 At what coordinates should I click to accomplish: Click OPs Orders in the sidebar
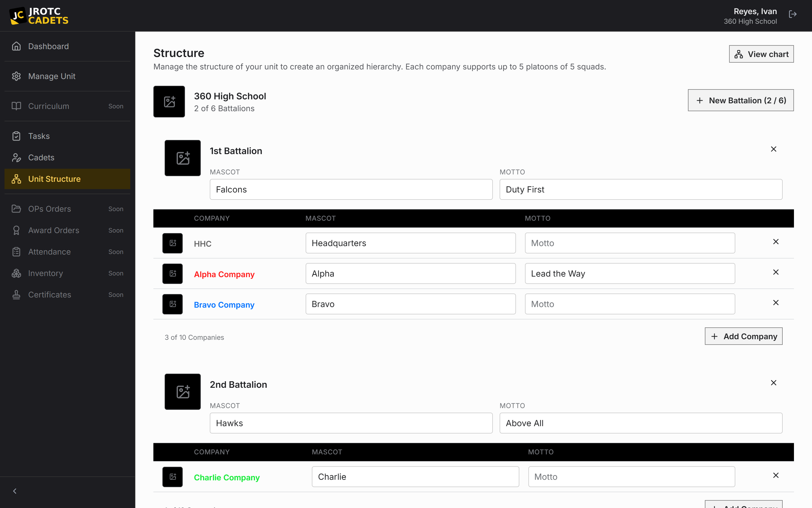pyautogui.click(x=67, y=209)
